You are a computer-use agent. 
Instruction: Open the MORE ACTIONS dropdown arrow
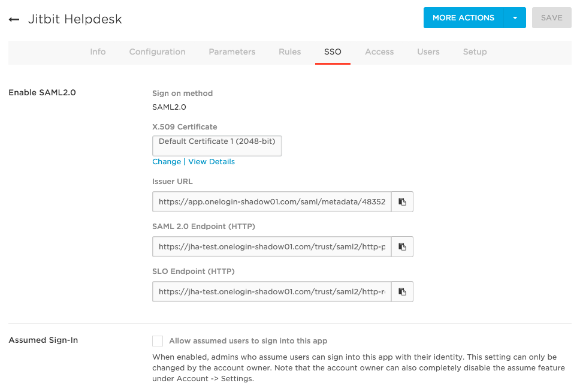pyautogui.click(x=515, y=17)
